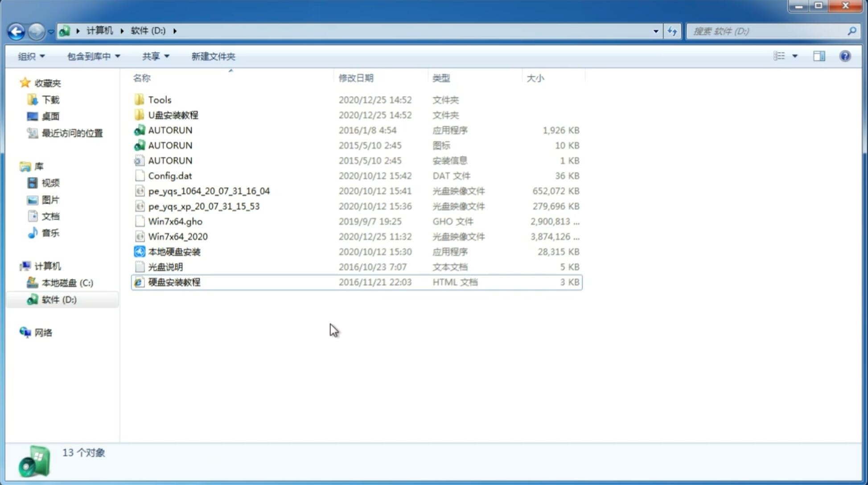
Task: Click 修改日期 column header to sort
Action: [x=356, y=78]
